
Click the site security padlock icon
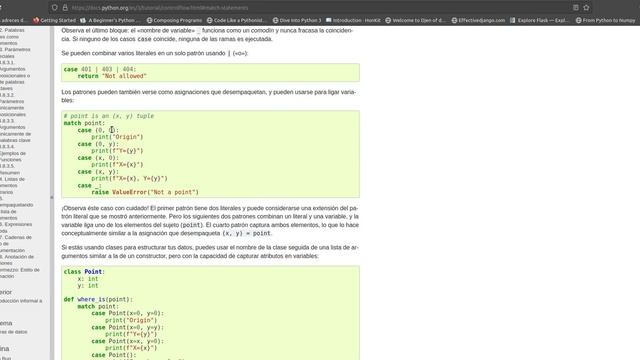[x=65, y=7]
